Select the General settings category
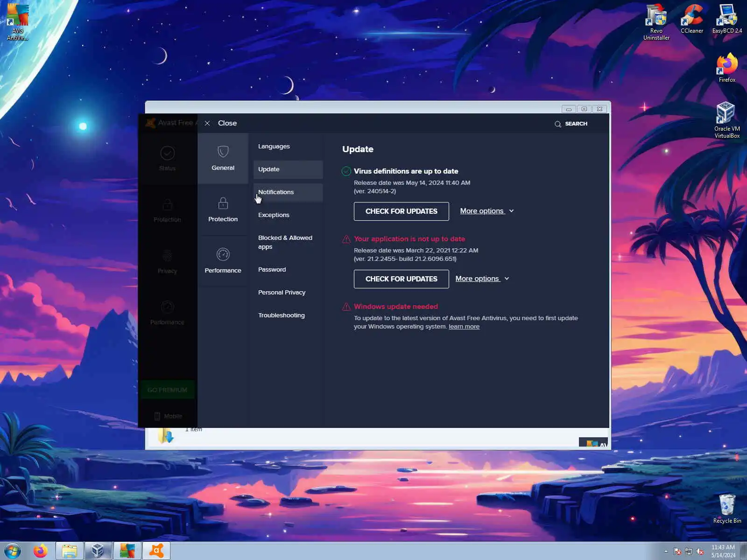The height and width of the screenshot is (560, 747). pyautogui.click(x=223, y=158)
